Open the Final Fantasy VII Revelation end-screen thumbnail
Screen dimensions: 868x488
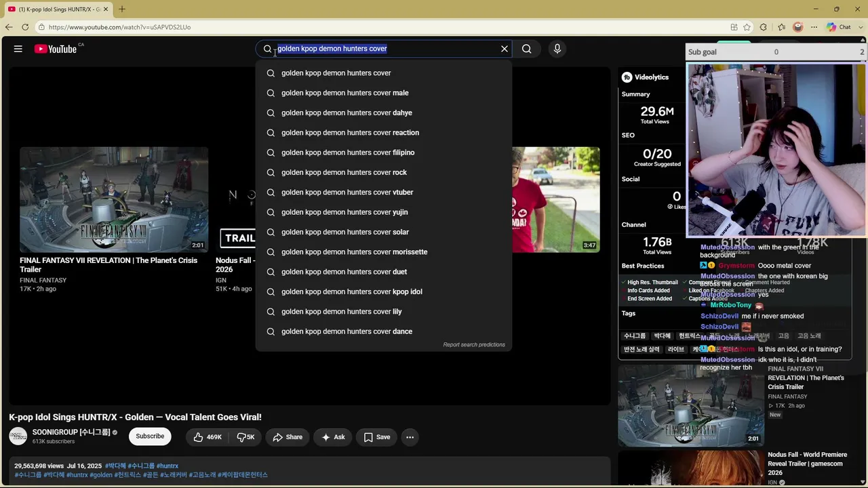click(114, 200)
